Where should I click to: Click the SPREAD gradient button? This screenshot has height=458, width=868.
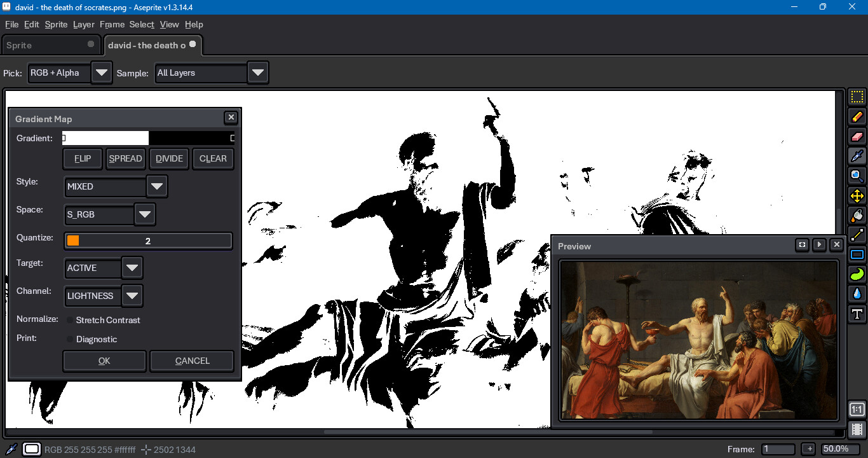click(x=125, y=158)
